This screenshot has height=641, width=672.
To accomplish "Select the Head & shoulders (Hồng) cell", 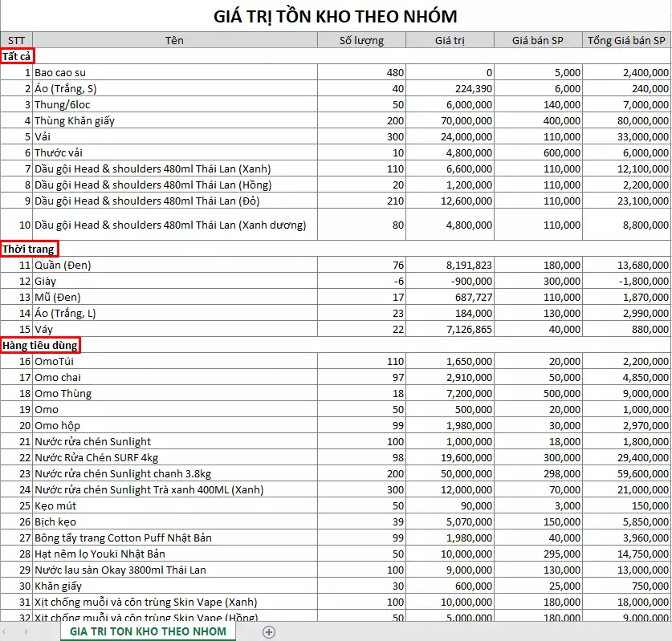I will tap(175, 185).
